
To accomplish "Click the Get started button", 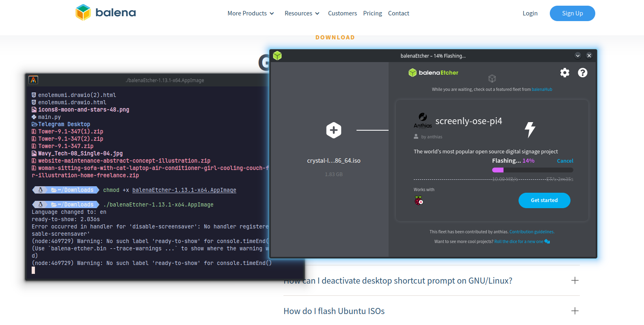I will tap(544, 200).
